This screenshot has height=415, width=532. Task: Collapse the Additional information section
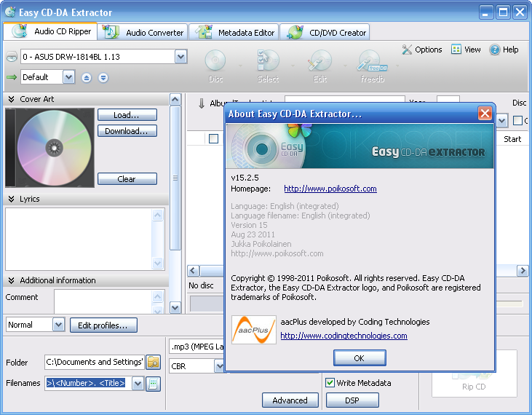(x=11, y=280)
